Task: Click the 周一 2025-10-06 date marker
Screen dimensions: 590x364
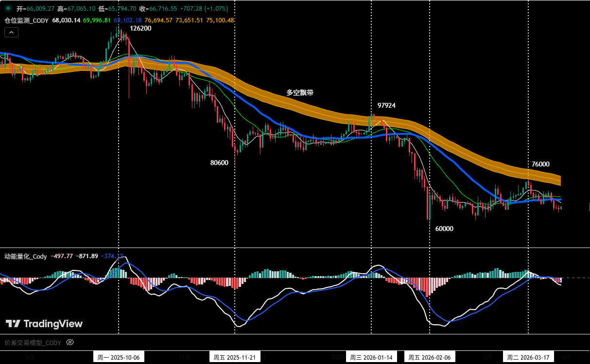Action: coord(119,356)
